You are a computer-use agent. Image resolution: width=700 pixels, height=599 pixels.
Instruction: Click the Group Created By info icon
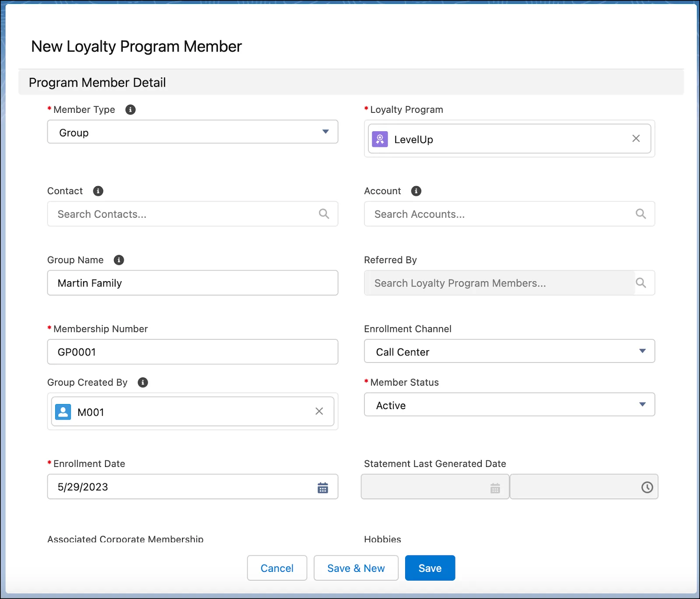[x=142, y=382]
